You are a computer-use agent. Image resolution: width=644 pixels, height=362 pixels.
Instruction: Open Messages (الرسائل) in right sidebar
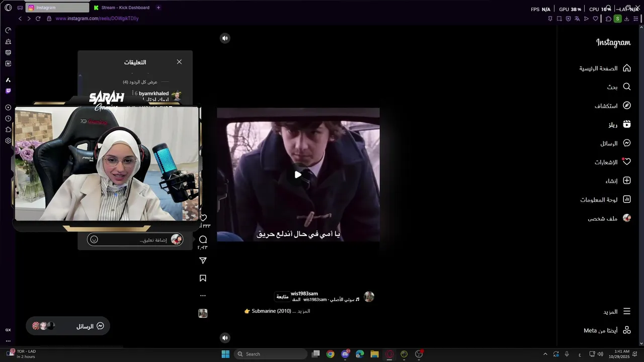(616, 143)
